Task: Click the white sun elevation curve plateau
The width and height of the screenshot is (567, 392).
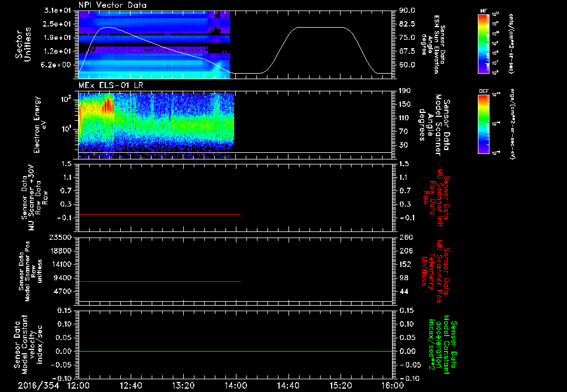Action: [321, 27]
